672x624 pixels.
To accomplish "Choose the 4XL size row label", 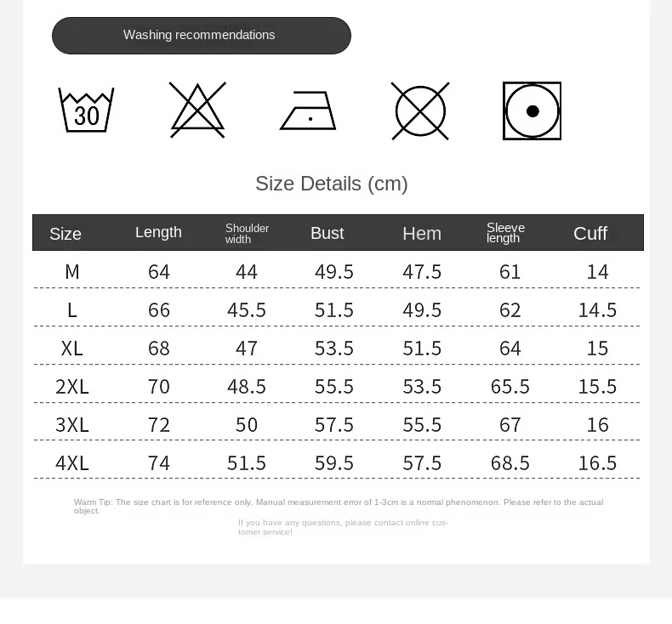I will [x=72, y=463].
